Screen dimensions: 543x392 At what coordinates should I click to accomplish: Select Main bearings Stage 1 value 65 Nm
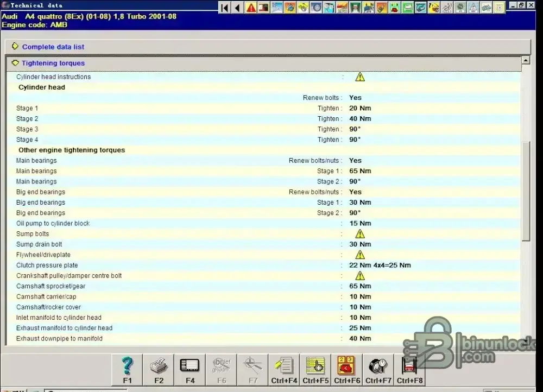coord(360,171)
